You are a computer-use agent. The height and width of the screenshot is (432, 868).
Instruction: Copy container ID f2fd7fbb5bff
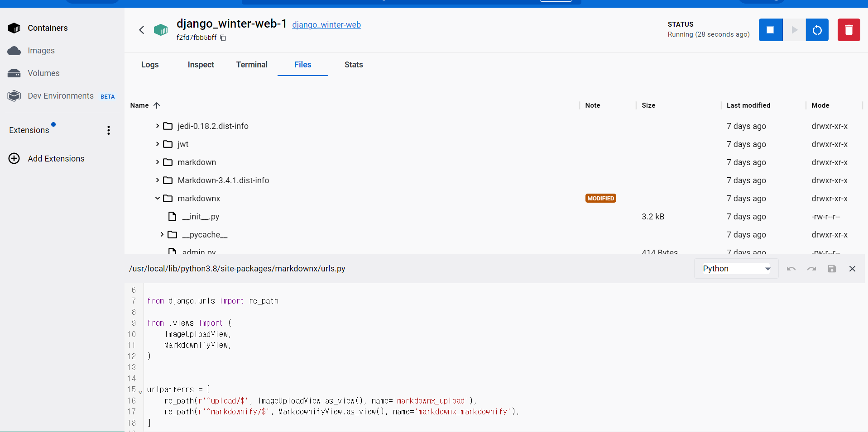tap(223, 38)
